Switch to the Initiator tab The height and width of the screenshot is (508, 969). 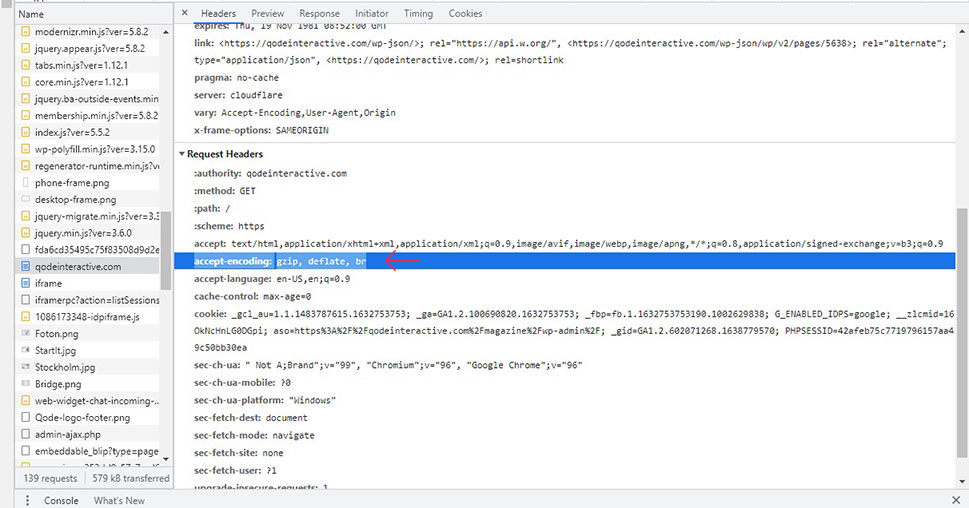coord(371,13)
